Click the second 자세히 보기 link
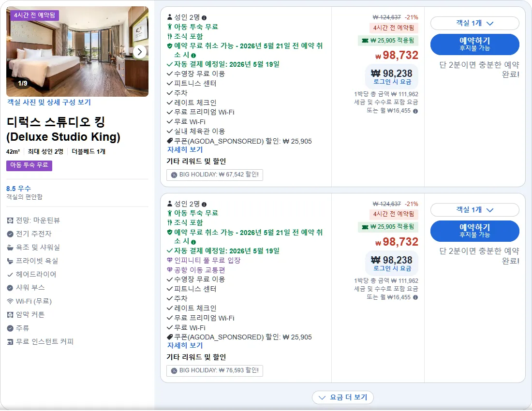The height and width of the screenshot is (411, 532). point(185,346)
